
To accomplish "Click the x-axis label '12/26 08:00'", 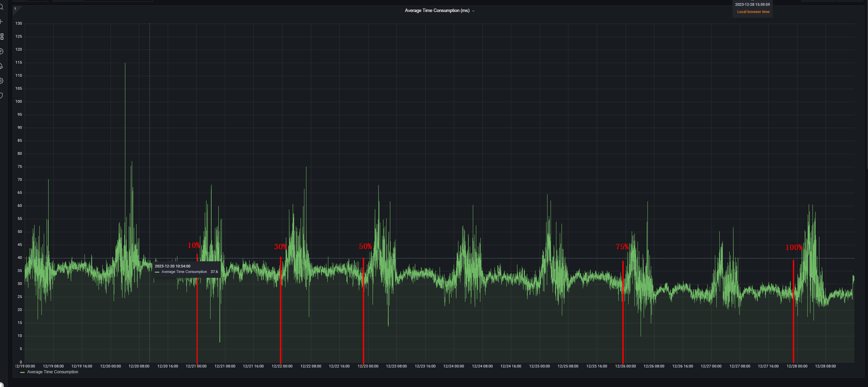I will coord(654,366).
